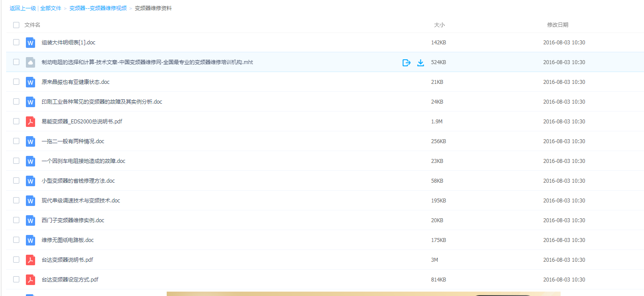Click the download icon on the .mht row

tap(420, 63)
